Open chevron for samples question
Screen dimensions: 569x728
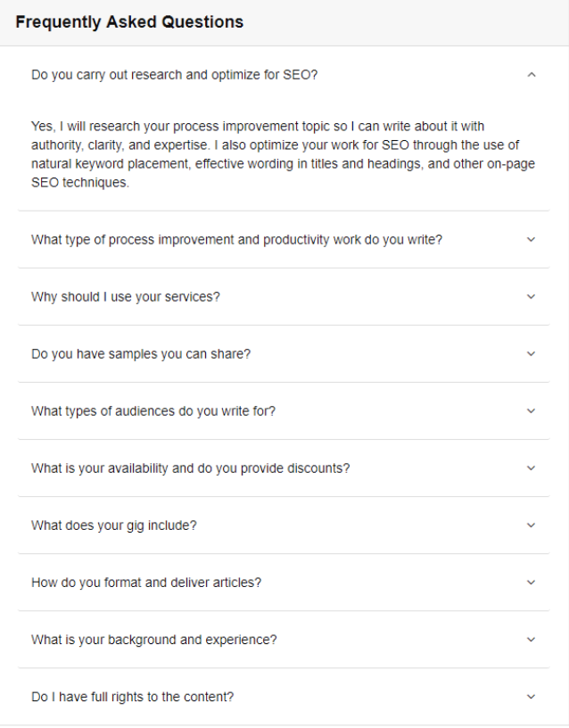coord(532,353)
